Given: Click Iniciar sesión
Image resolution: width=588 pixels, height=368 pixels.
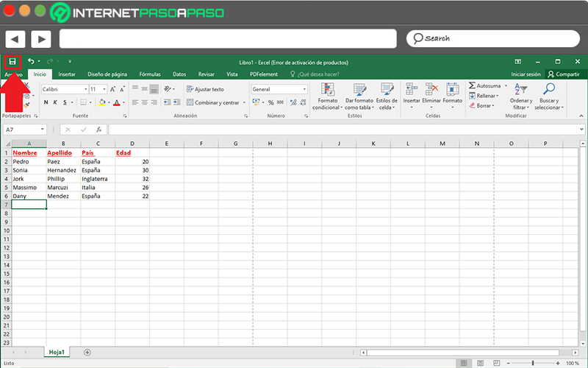Looking at the screenshot, I should point(526,74).
